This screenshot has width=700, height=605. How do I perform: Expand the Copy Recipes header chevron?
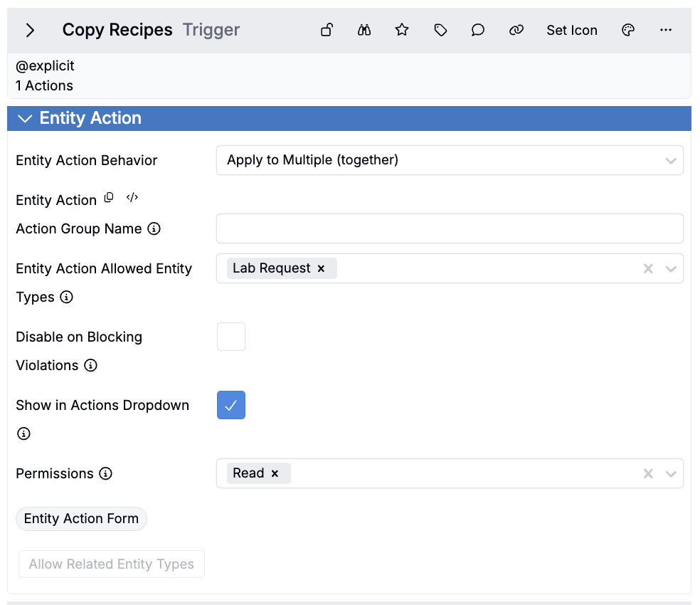pyautogui.click(x=30, y=30)
